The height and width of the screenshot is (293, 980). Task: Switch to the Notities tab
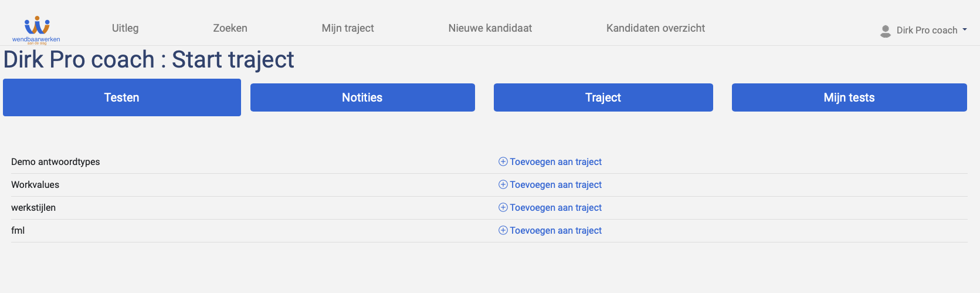click(362, 97)
